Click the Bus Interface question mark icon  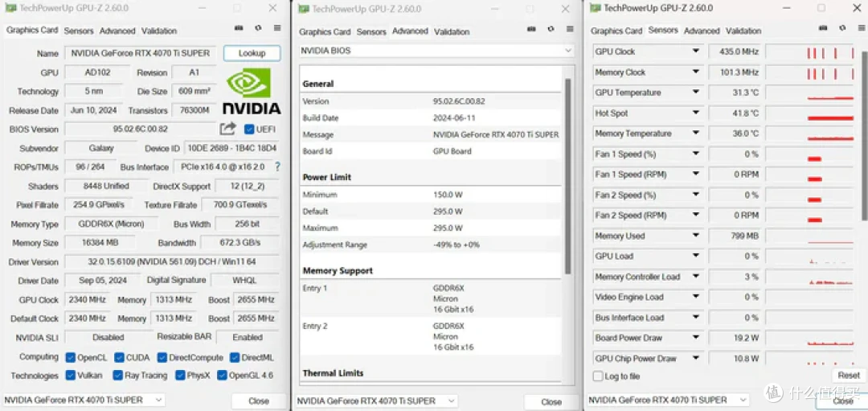(x=277, y=167)
